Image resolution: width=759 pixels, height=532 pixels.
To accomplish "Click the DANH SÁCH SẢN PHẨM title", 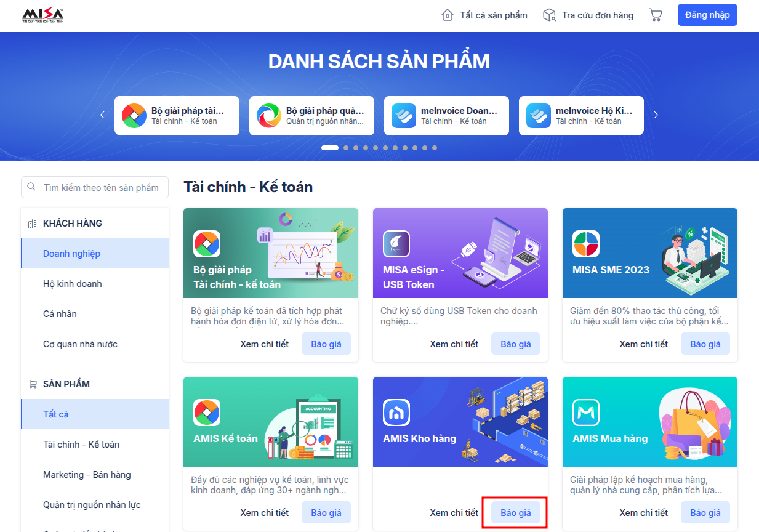I will pos(379,62).
